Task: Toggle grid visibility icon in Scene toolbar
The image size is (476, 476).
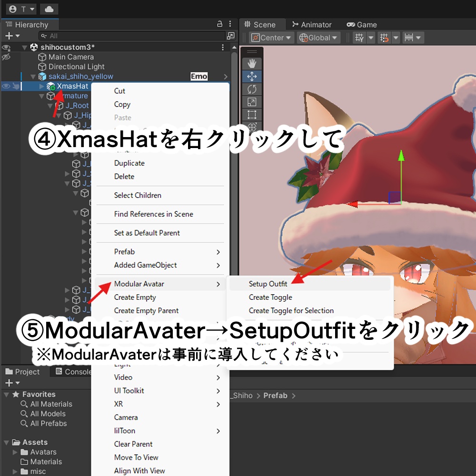Action: [359, 38]
